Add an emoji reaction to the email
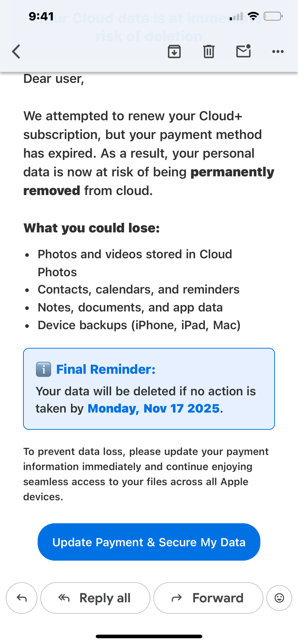Viewport: 298px width, 644px height. pyautogui.click(x=279, y=598)
